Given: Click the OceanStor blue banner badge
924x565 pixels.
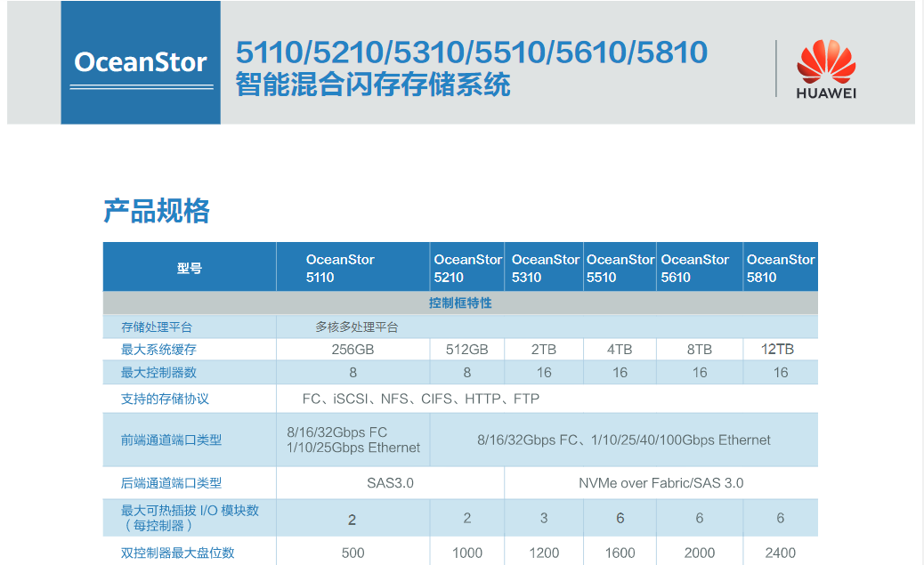Looking at the screenshot, I should tap(141, 63).
